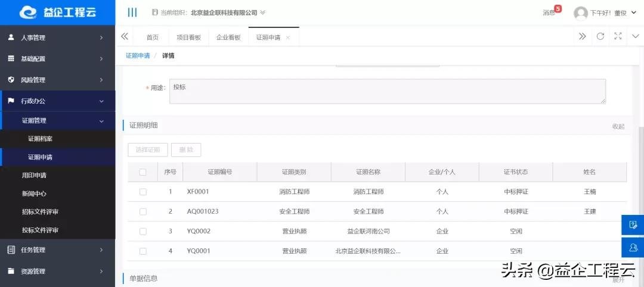The image size is (644, 287).
Task: Expand the 风险管理 menu
Action: tap(101, 80)
